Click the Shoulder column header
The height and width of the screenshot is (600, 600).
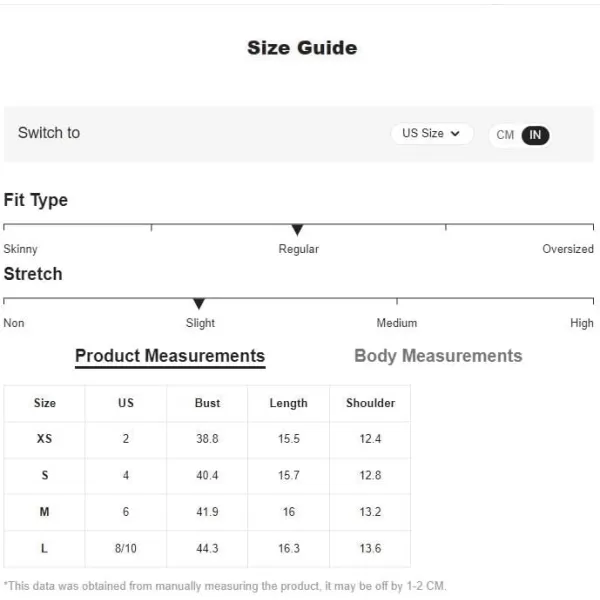click(370, 403)
